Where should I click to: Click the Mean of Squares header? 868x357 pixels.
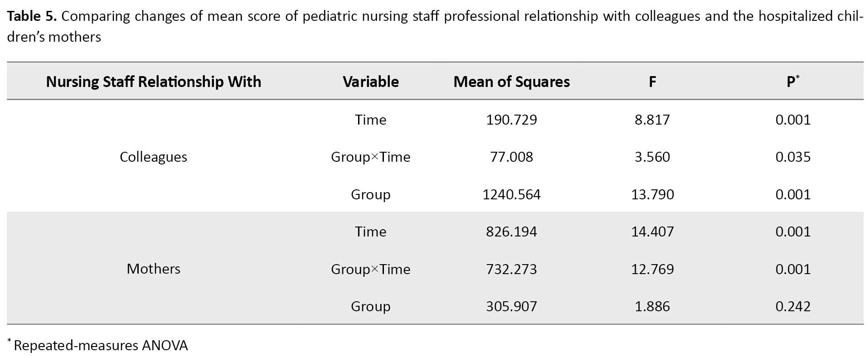(511, 82)
